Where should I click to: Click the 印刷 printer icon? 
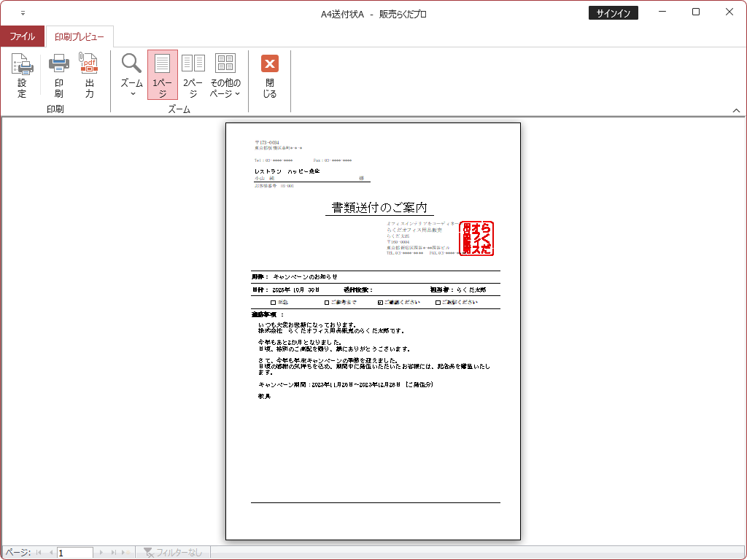(58, 75)
